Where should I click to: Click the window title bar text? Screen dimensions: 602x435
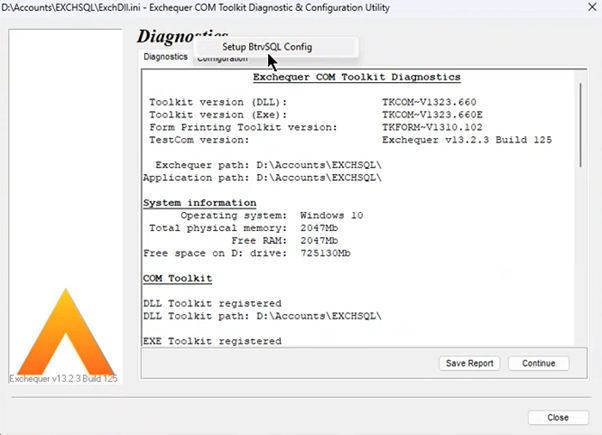click(196, 7)
